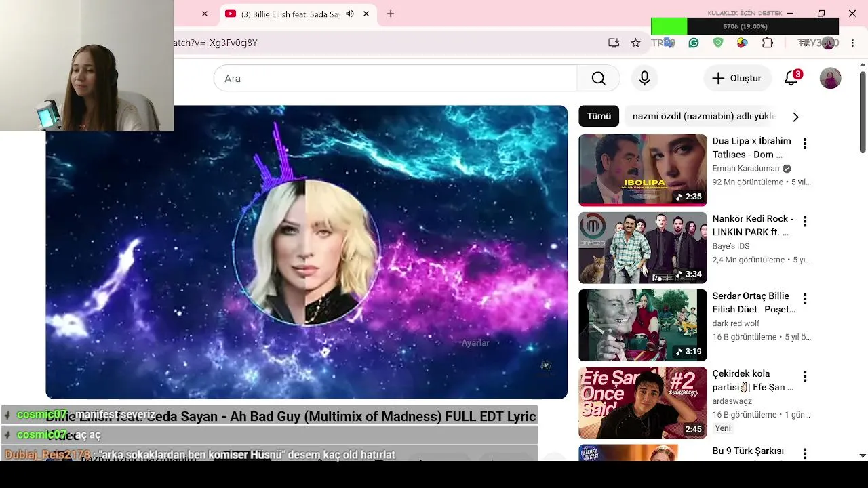The height and width of the screenshot is (488, 868).
Task: Open the Serdar Ortaç Billie Eilish Düet title
Action: click(x=753, y=302)
